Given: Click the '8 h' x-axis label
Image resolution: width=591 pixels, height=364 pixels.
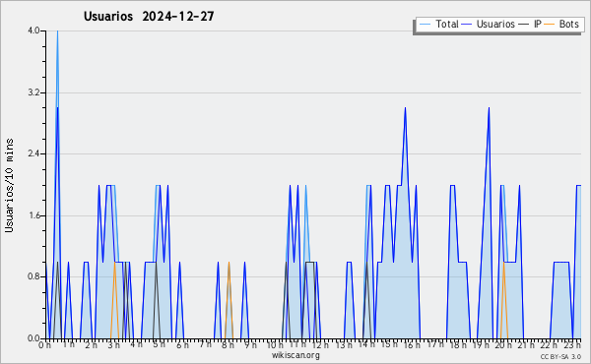Looking at the screenshot, I should 228,345.
